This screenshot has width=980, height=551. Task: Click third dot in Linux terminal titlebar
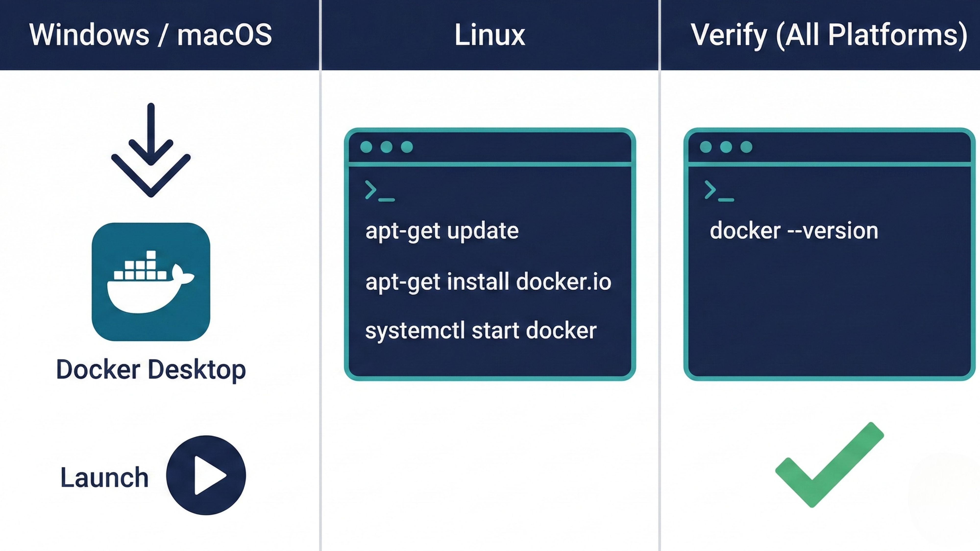(x=407, y=147)
